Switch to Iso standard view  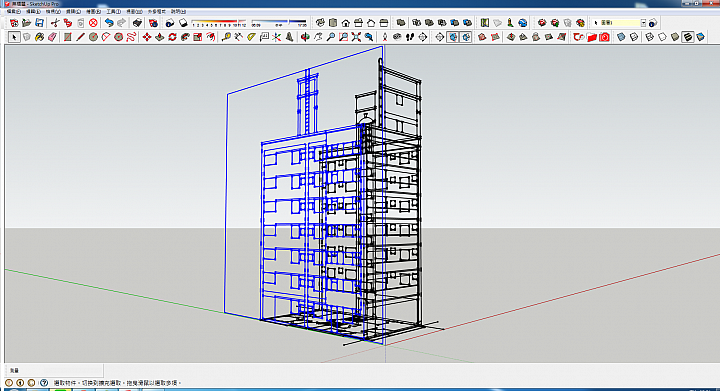(320, 22)
